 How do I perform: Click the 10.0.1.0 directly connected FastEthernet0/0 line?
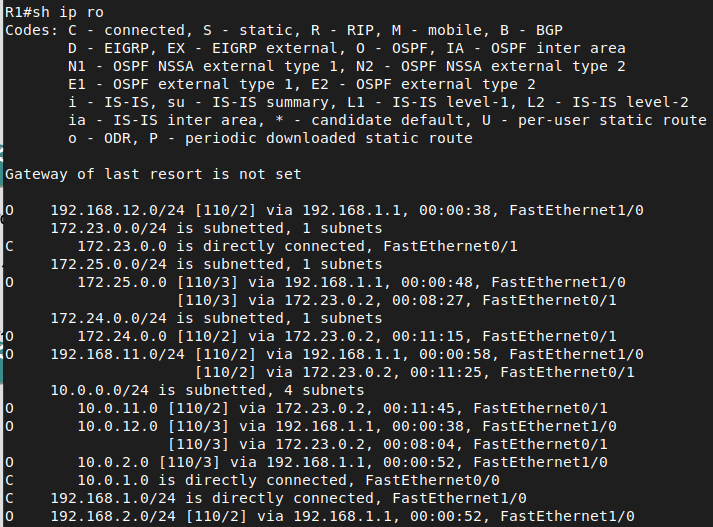tap(252, 480)
